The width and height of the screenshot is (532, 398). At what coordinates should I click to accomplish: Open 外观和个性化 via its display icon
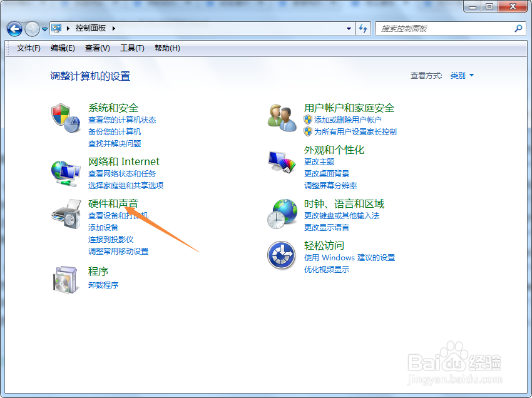[282, 161]
